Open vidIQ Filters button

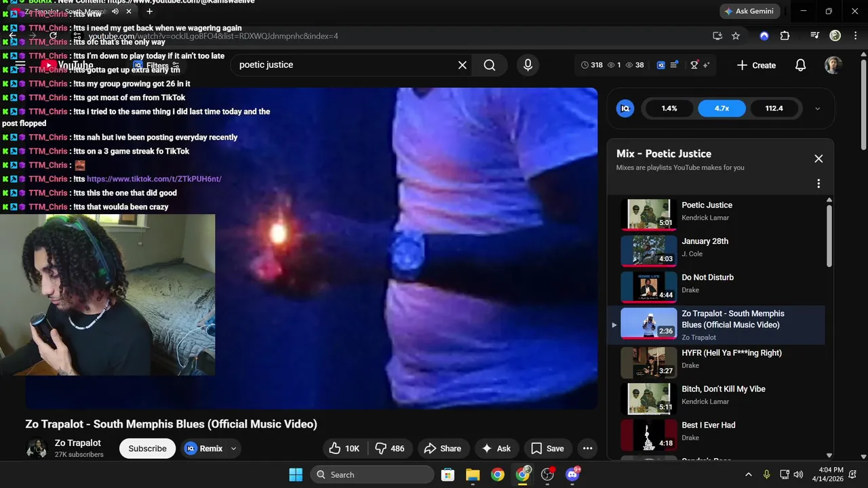[x=156, y=66]
